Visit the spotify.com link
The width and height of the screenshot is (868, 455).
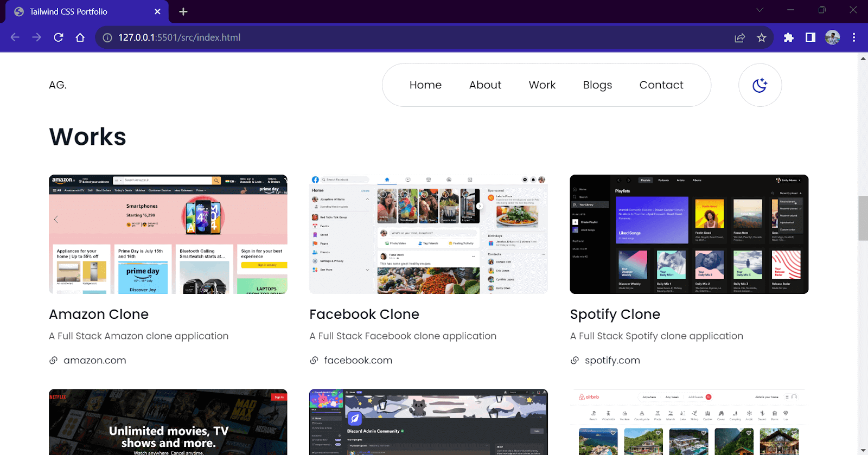[612, 361]
